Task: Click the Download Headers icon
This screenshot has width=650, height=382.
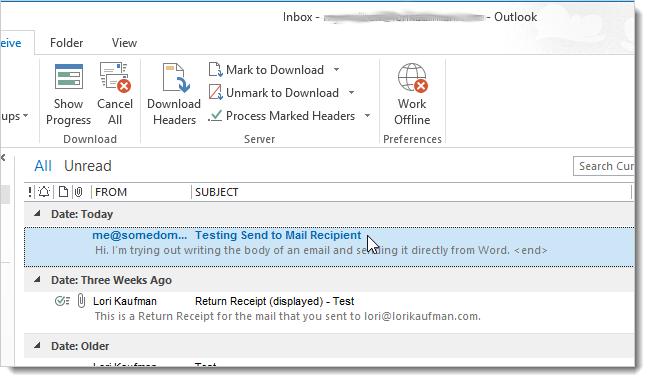Action: [x=176, y=77]
